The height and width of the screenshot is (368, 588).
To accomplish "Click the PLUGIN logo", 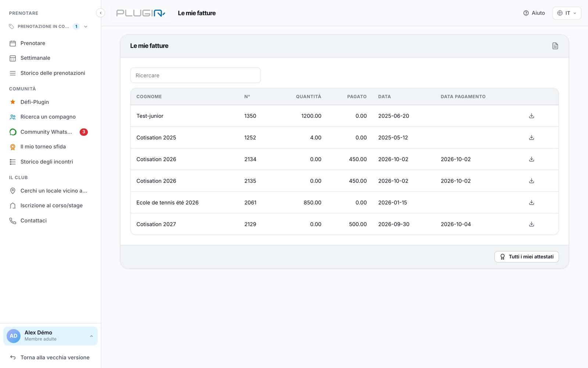I will coord(141,13).
